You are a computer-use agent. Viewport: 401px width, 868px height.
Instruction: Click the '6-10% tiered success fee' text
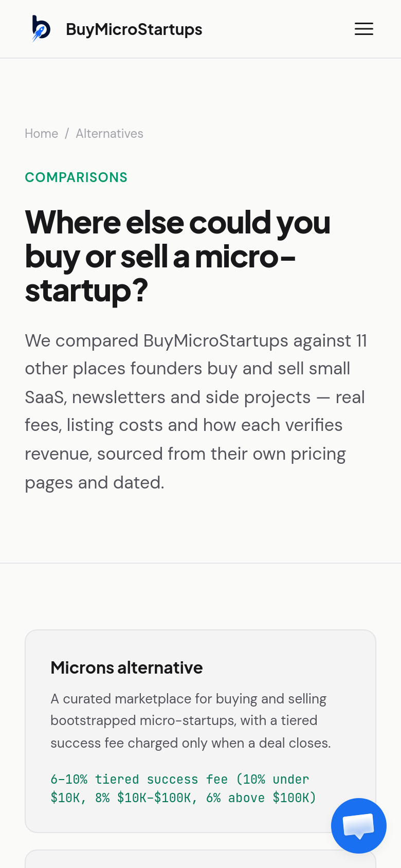pyautogui.click(x=139, y=780)
